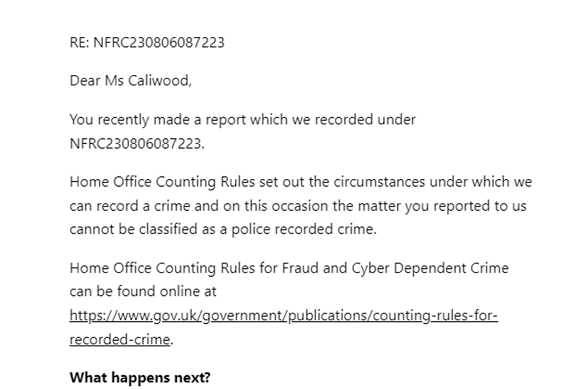Click the phrase 'matter you reported to us'
This screenshot has width=588, height=389.
coord(442,207)
